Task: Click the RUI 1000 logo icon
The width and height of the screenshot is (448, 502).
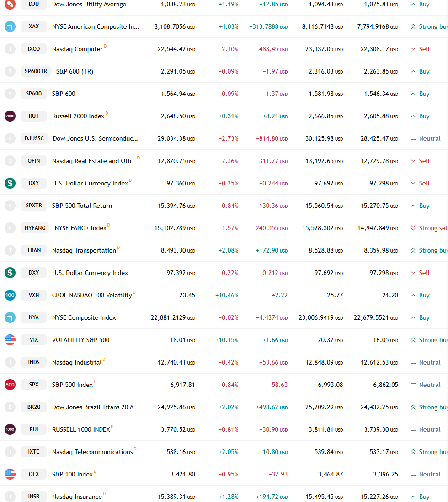Action: coord(10,429)
